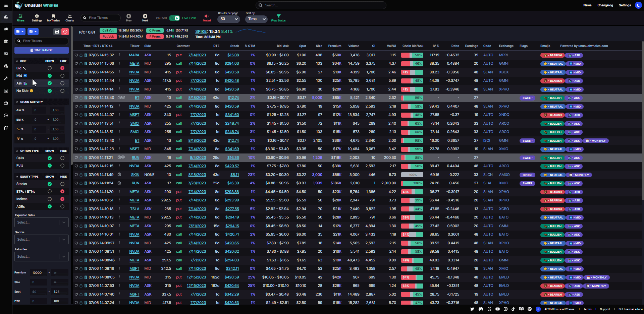The width and height of the screenshot is (644, 314).
Task: Open the Filters panel icon
Action: click(20, 18)
